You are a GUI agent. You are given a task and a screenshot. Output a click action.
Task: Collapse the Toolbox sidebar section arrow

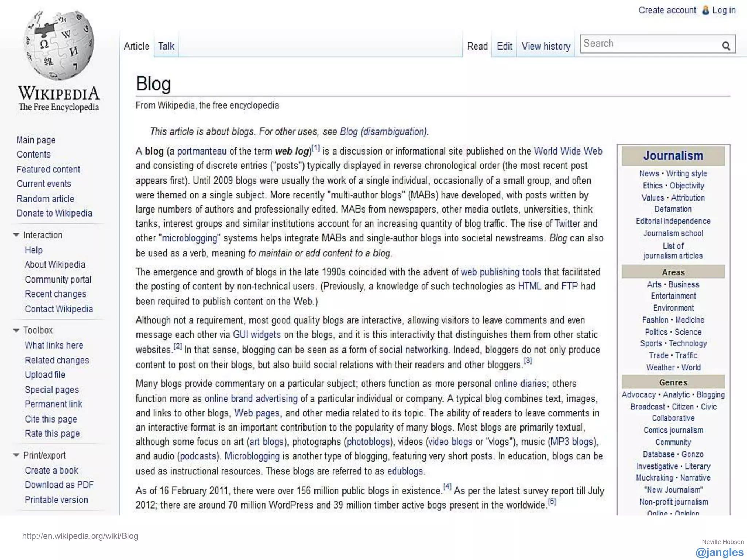16,330
